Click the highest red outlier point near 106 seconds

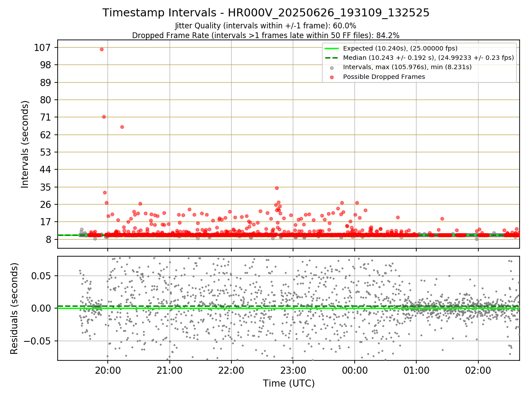pyautogui.click(x=102, y=49)
